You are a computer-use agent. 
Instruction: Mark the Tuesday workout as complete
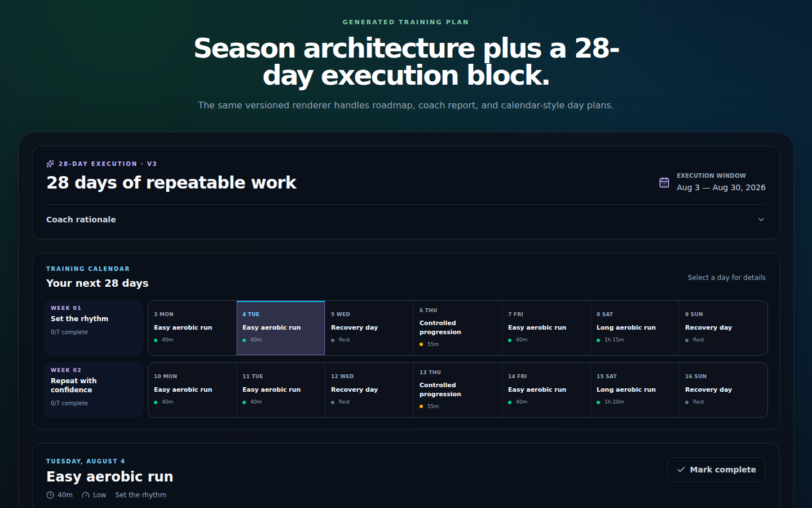pos(716,470)
